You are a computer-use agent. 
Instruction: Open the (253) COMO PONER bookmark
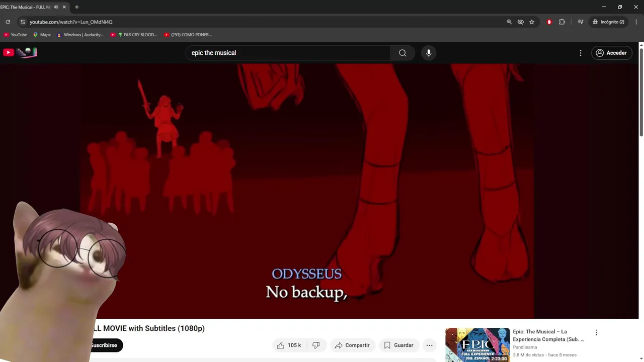(188, 35)
